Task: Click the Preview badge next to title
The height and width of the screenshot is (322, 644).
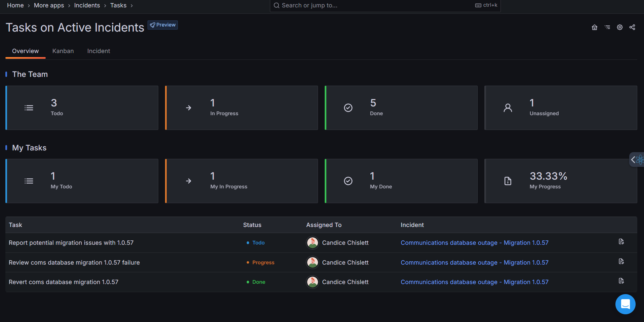Action: 163,25
